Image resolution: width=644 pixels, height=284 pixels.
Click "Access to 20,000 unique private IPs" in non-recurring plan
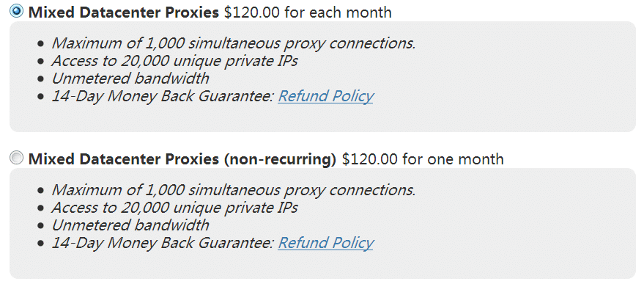174,208
